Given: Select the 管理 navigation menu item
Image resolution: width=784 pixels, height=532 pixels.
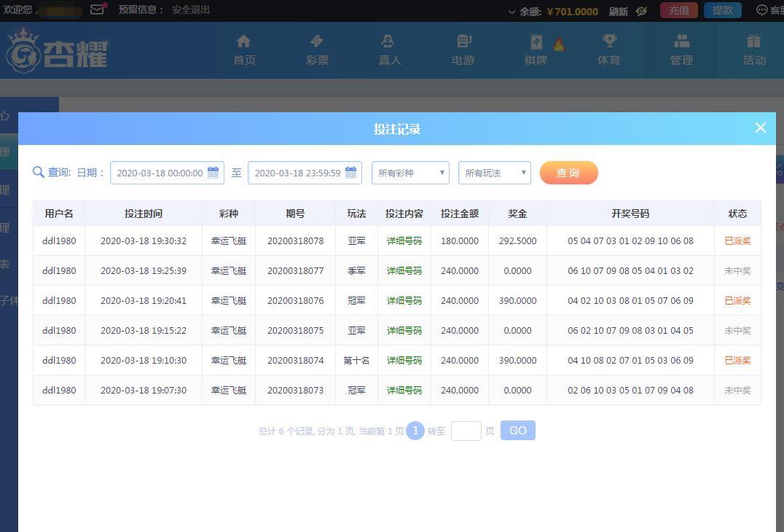Looking at the screenshot, I should pyautogui.click(x=681, y=50).
